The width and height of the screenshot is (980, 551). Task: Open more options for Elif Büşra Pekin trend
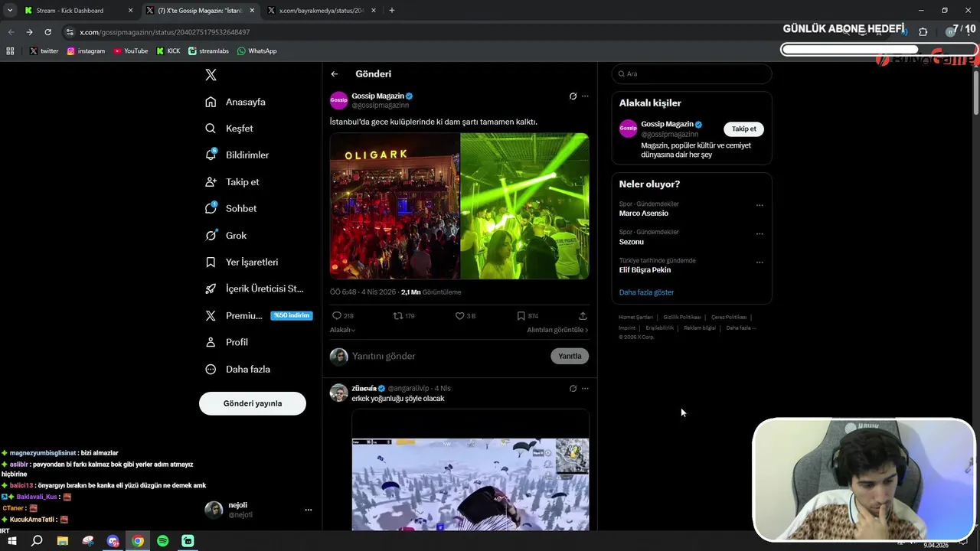point(759,262)
